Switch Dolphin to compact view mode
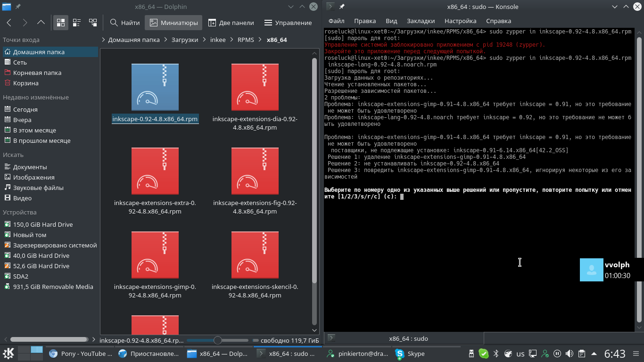Viewport: 644px width, 362px height. [77, 23]
